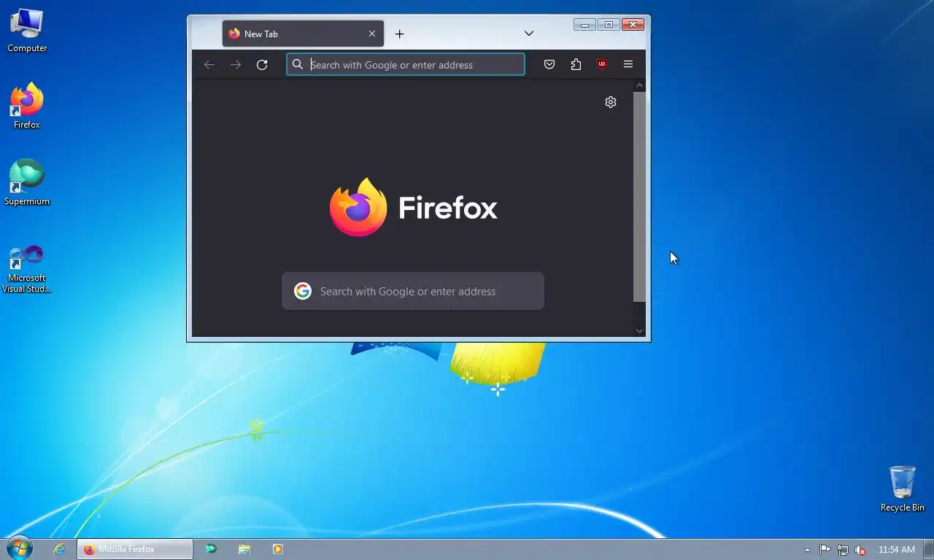934x560 pixels.
Task: Click the Google logo in search box
Action: pyautogui.click(x=303, y=291)
